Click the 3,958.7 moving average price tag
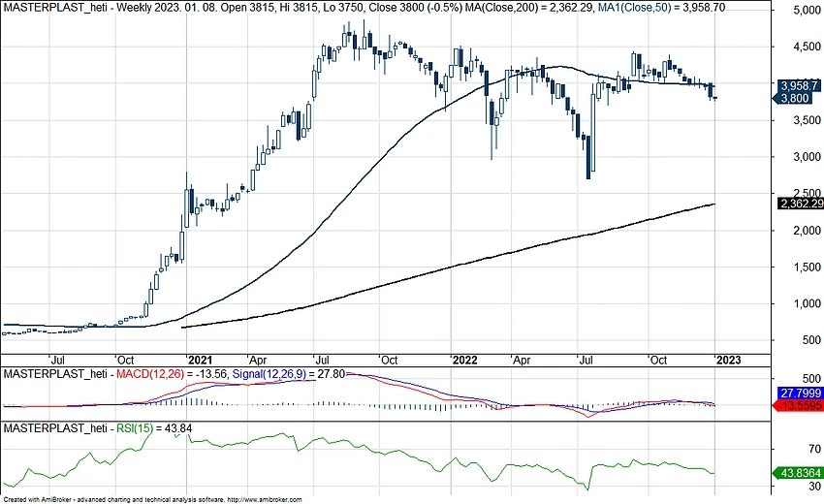 tap(800, 85)
